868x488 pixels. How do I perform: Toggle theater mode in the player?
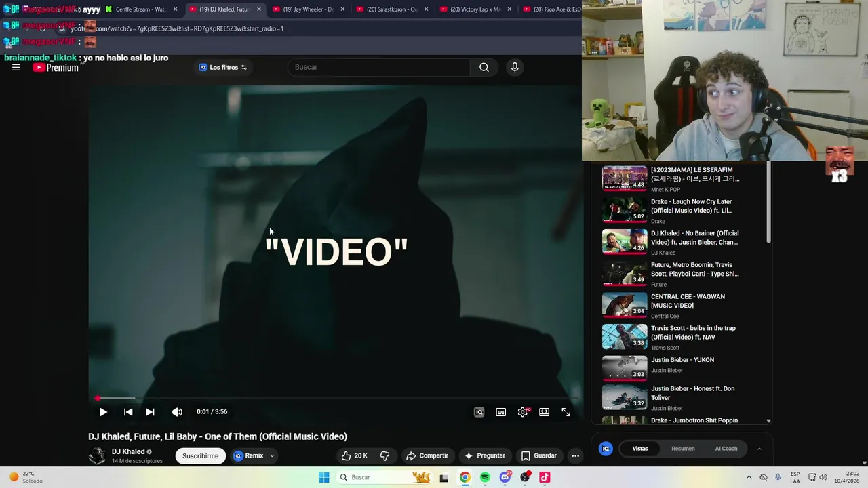tap(544, 412)
